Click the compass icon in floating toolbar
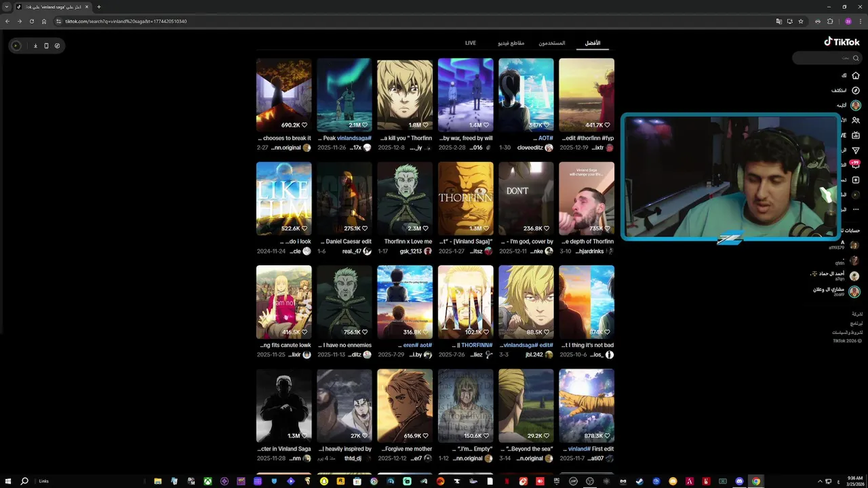 57,45
